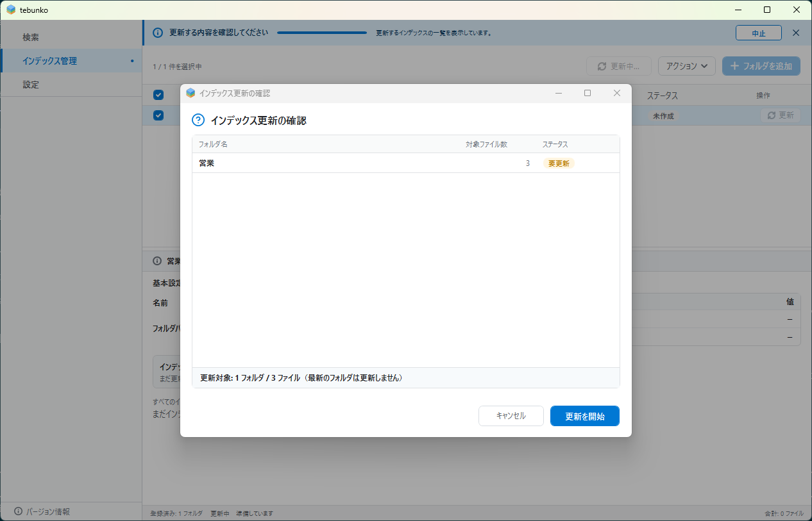This screenshot has width=812, height=521.
Task: Click the 更新中... button
Action: click(618, 66)
